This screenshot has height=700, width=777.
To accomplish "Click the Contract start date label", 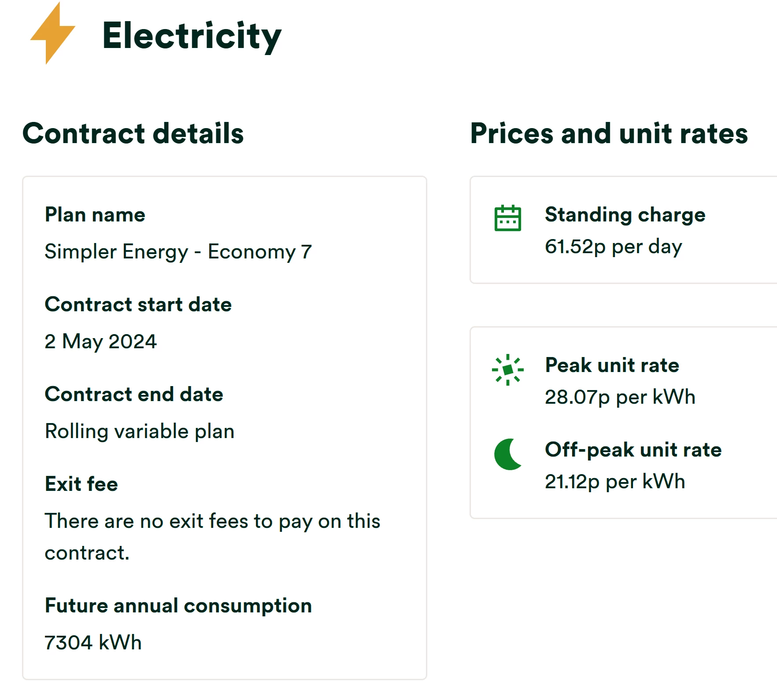I will pos(138,305).
